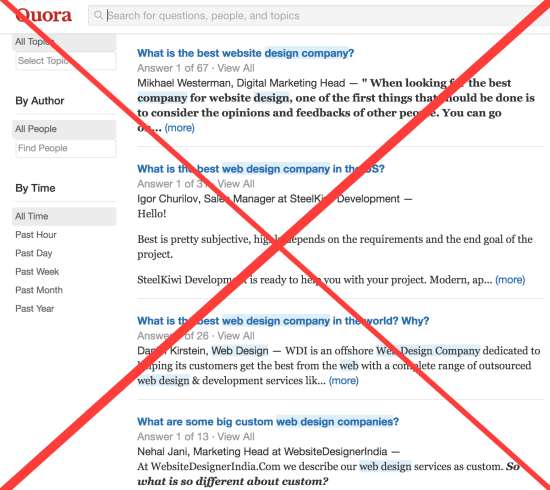View All for answer 1 of 67
Screen dimensions: 550x490
pyautogui.click(x=236, y=68)
